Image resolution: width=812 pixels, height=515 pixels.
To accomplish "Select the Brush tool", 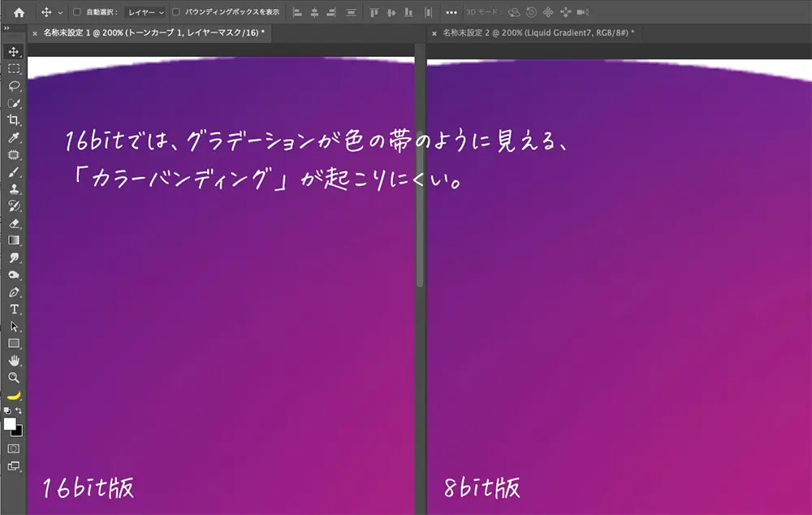I will [14, 171].
